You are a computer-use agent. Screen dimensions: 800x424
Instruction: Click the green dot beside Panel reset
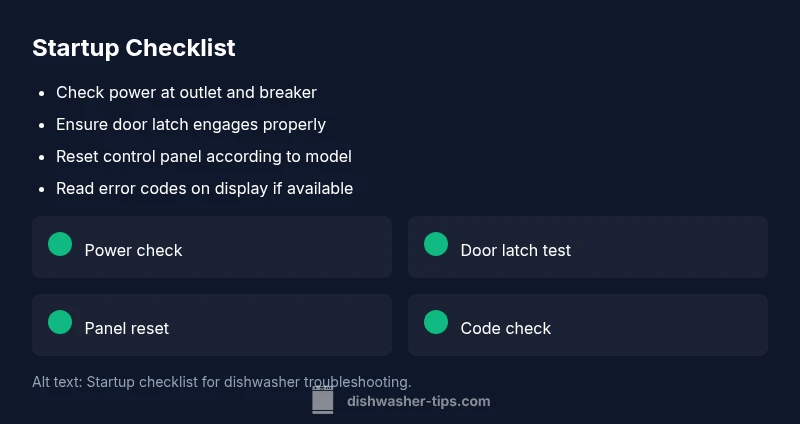tap(60, 322)
